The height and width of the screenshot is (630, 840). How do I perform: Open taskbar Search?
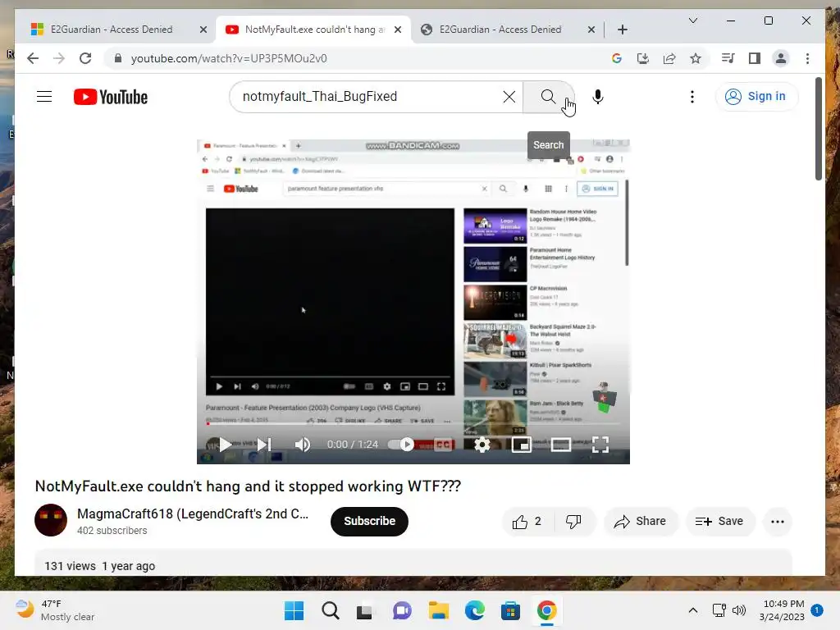click(x=330, y=610)
